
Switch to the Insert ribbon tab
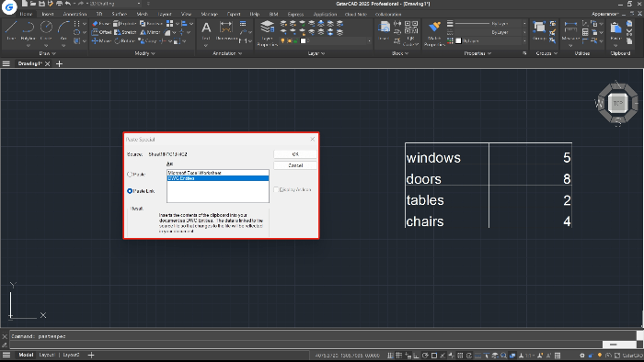pos(48,14)
